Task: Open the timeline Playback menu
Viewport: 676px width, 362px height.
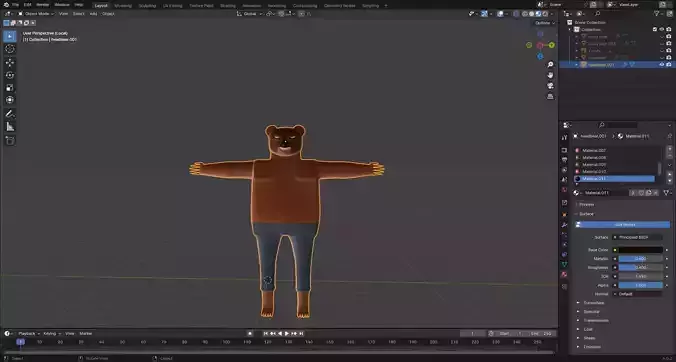Action: [x=28, y=334]
